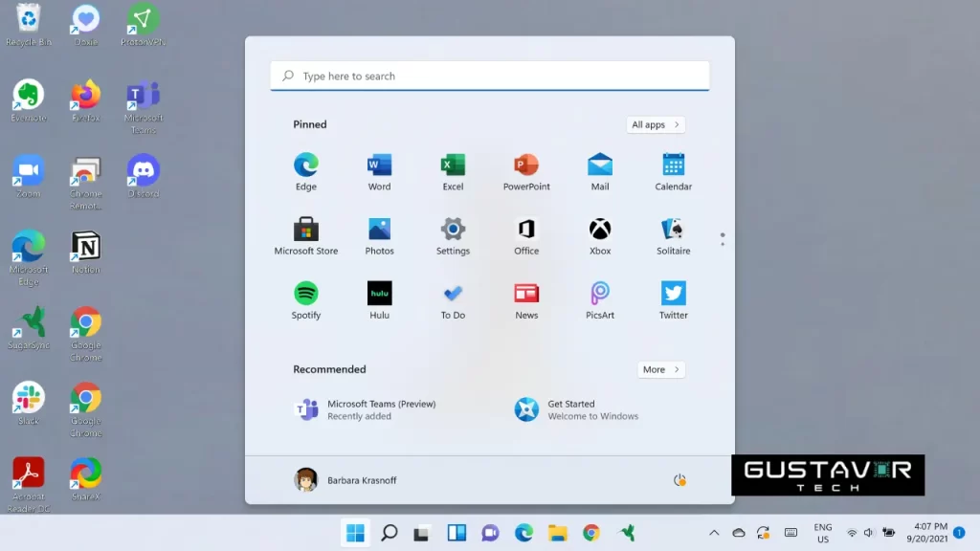This screenshot has height=551, width=980.
Task: Open Microsoft Store from pinned apps
Action: click(305, 236)
